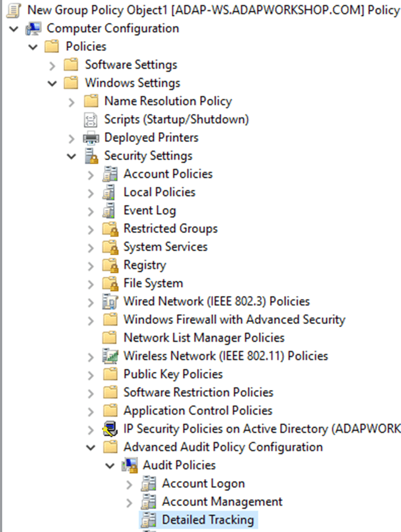
Task: Click the Deployed Printers printer icon
Action: click(91, 138)
